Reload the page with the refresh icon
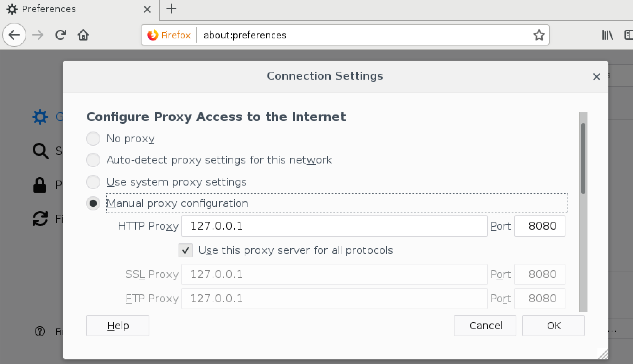This screenshot has width=633, height=364. click(61, 35)
